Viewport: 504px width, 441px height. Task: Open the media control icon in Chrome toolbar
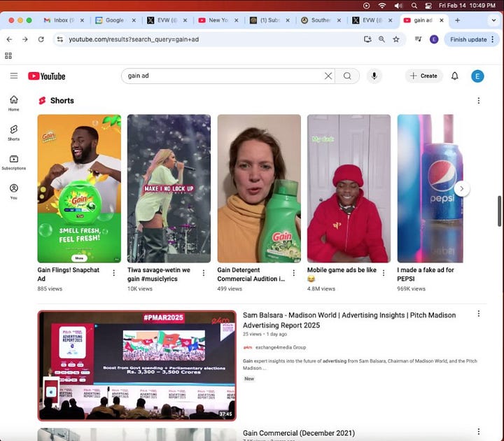click(x=418, y=39)
